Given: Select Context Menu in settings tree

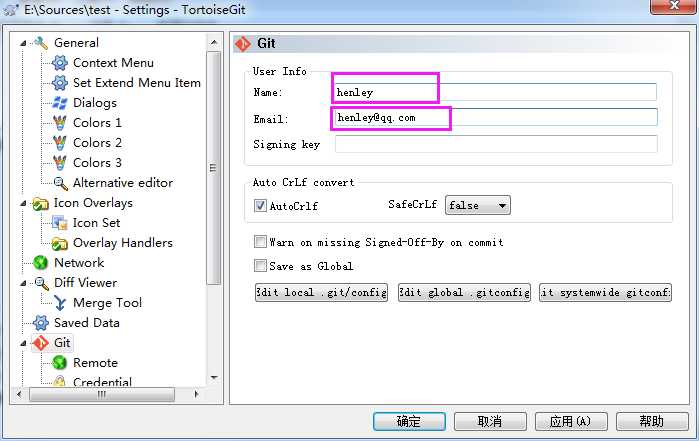Looking at the screenshot, I should pyautogui.click(x=113, y=63).
